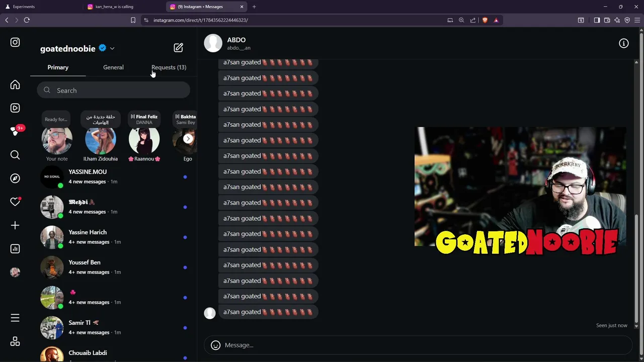Click sender avatar beside last message

point(210,313)
